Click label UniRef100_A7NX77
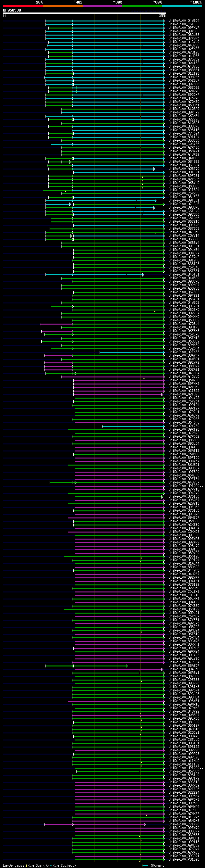This screenshot has width=205, height=868. pos(184,814)
